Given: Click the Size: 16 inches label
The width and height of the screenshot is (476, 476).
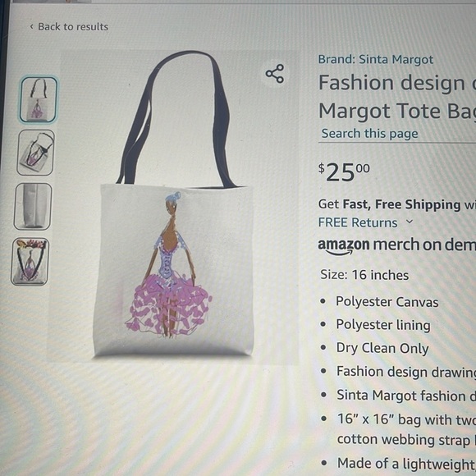Looking at the screenshot, I should [x=364, y=275].
